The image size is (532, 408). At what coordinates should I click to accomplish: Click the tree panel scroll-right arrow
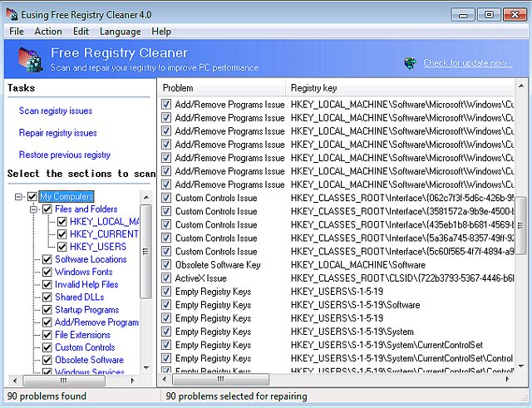(133, 380)
